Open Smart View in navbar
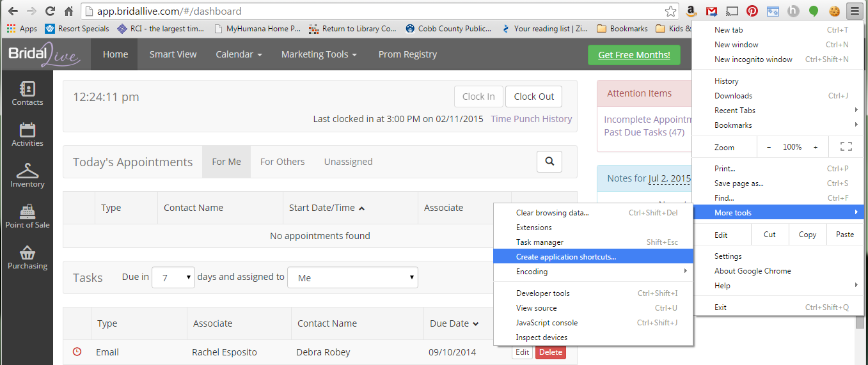 [173, 54]
